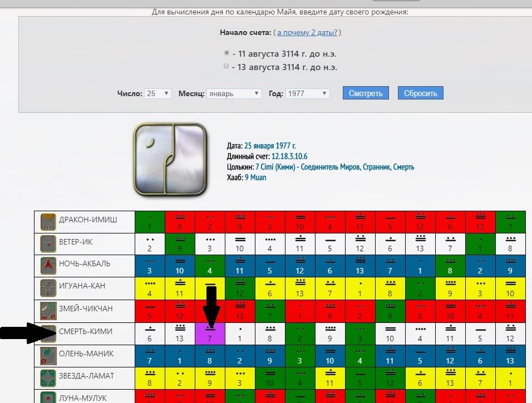The image size is (532, 403).
Task: Click the date text 25 января 1977 г.
Action: pos(270,146)
